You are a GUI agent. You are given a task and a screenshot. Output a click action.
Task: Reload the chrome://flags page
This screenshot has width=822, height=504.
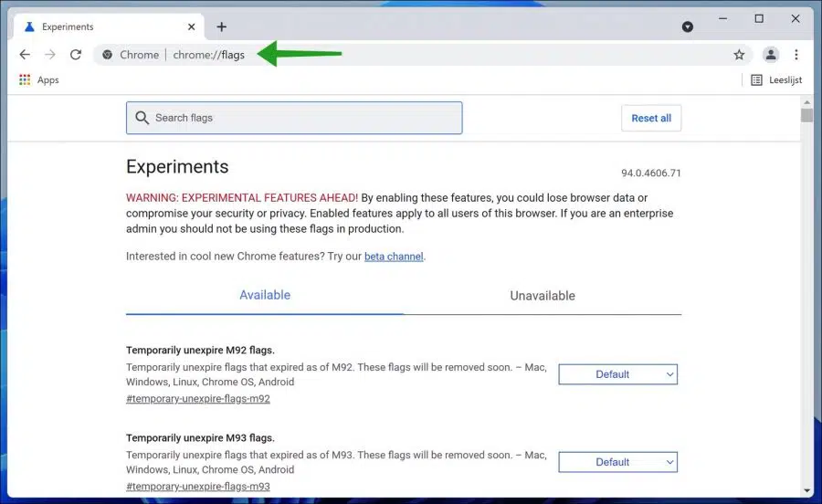pos(76,55)
